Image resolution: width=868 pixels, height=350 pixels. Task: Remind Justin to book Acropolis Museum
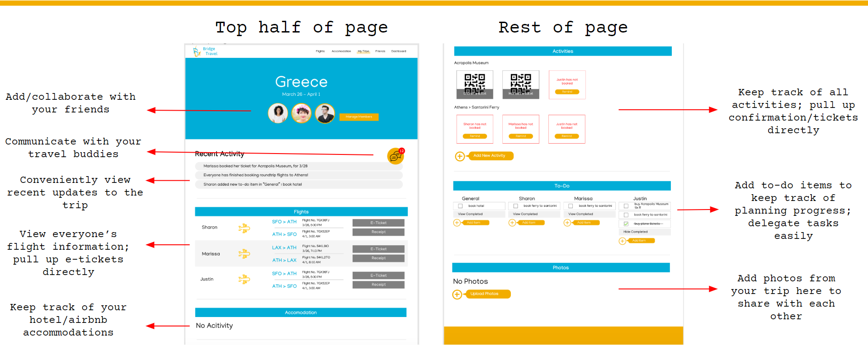567,92
